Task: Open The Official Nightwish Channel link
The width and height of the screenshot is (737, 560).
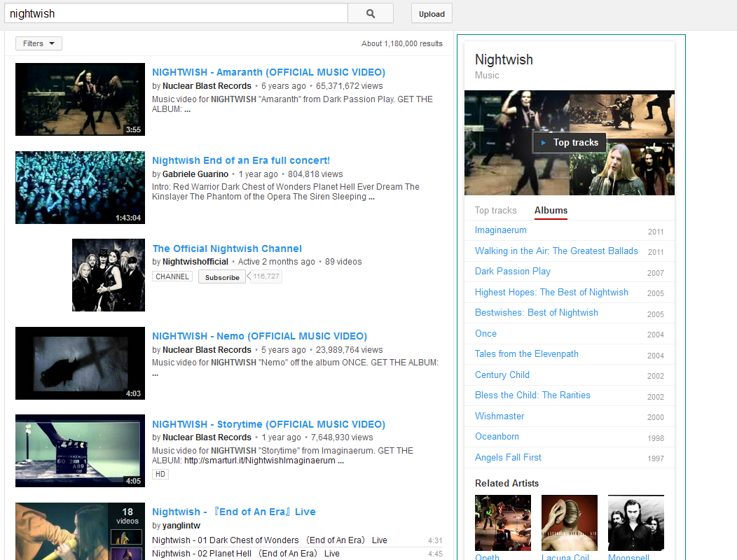Action: 227,248
